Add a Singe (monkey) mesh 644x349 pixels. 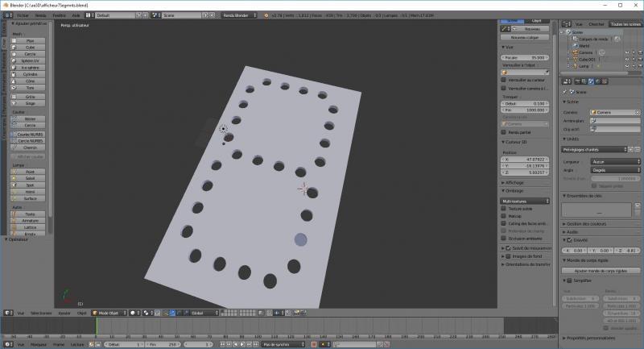30,103
